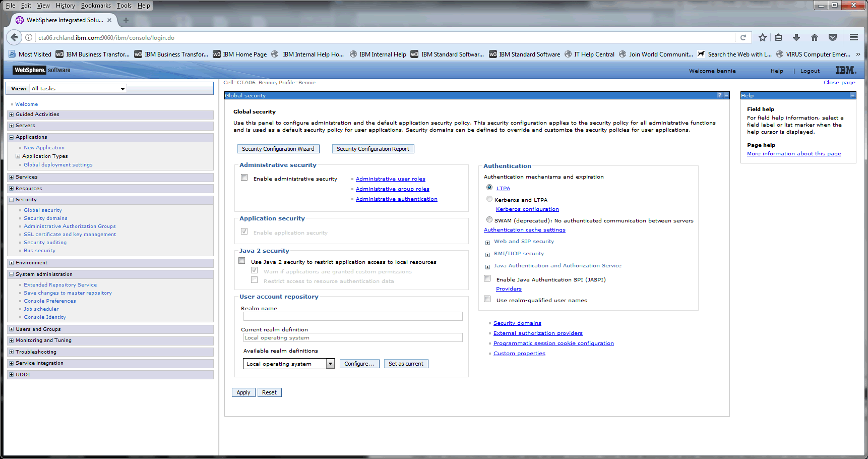
Task: Click the WebSphere software logo
Action: (42, 70)
